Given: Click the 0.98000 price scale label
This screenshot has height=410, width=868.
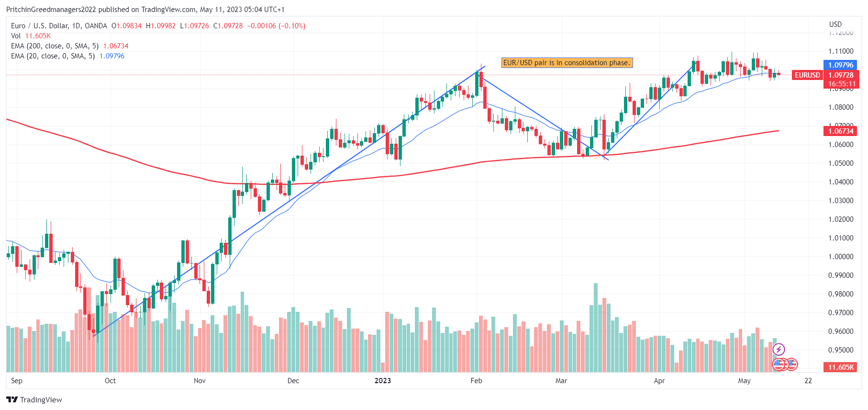Looking at the screenshot, I should click(x=841, y=294).
